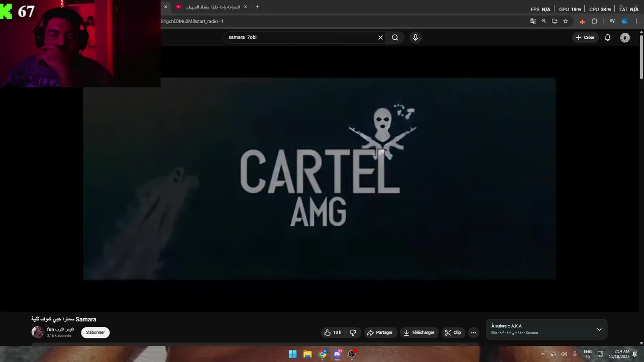Click the Partager share button
644x362 pixels.
pos(380,332)
